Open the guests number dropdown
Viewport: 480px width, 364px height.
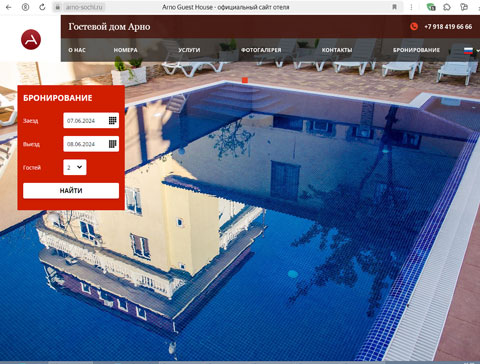75,167
